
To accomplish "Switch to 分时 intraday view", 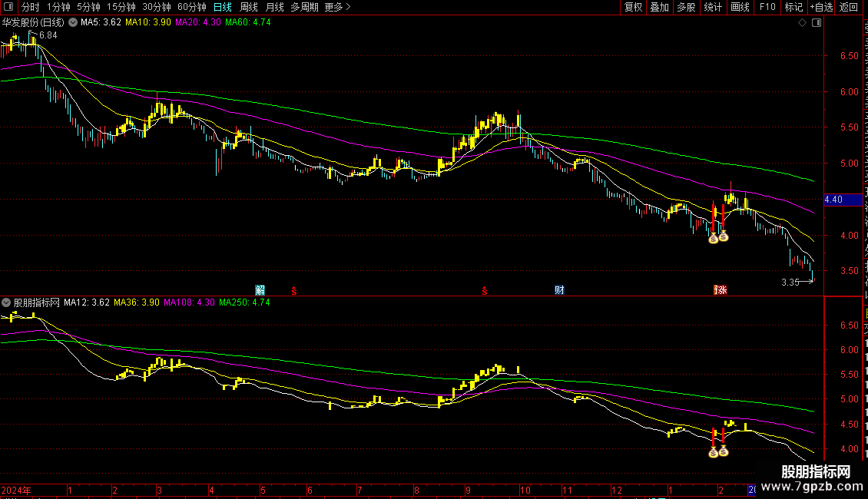I will 31,7.
